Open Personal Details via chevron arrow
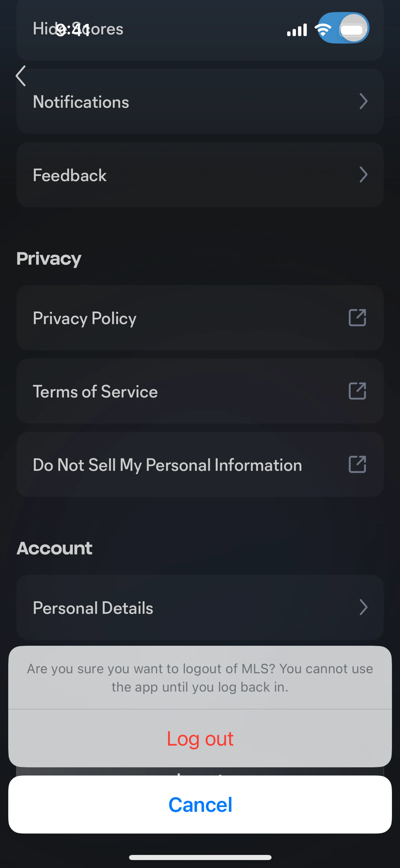The height and width of the screenshot is (868, 400). tap(363, 608)
